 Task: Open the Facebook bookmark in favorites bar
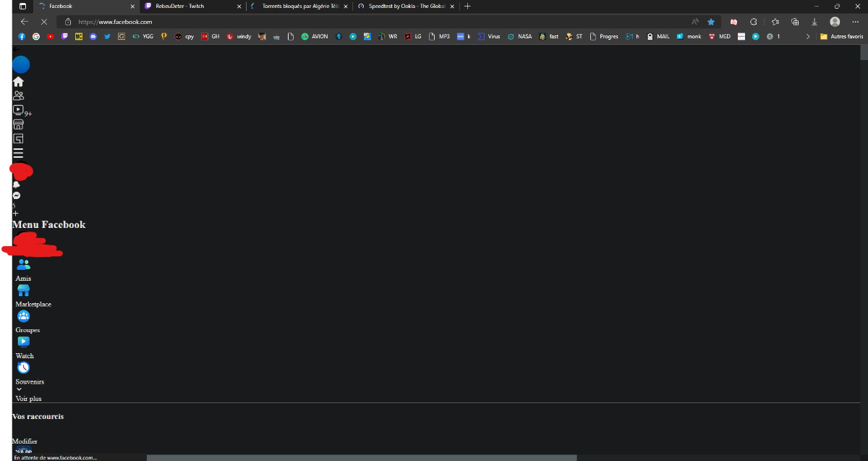22,36
